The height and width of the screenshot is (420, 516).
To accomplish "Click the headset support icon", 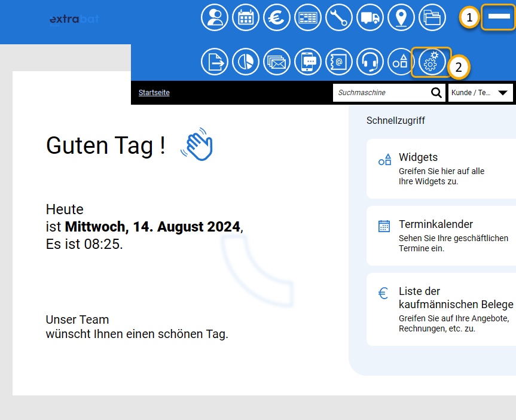I will (370, 62).
